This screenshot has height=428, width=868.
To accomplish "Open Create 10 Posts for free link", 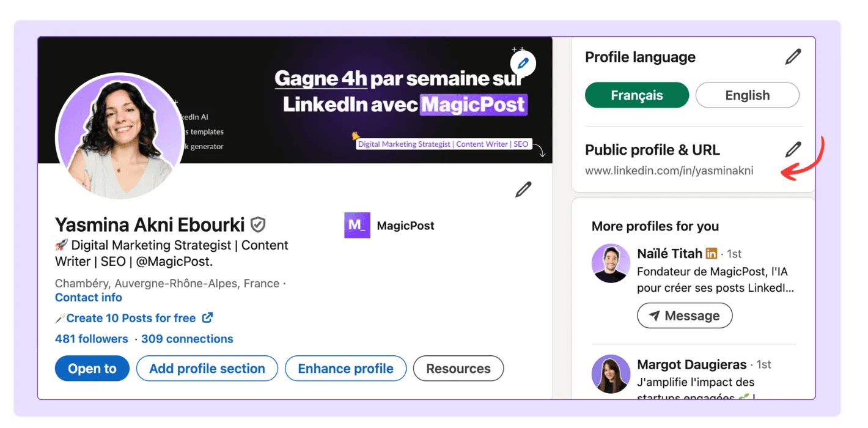I will [x=131, y=318].
